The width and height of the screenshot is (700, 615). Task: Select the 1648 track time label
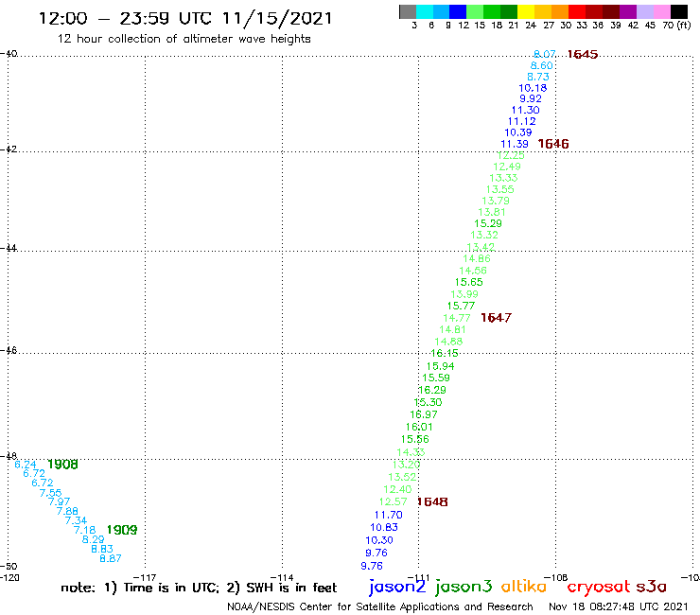(x=432, y=502)
